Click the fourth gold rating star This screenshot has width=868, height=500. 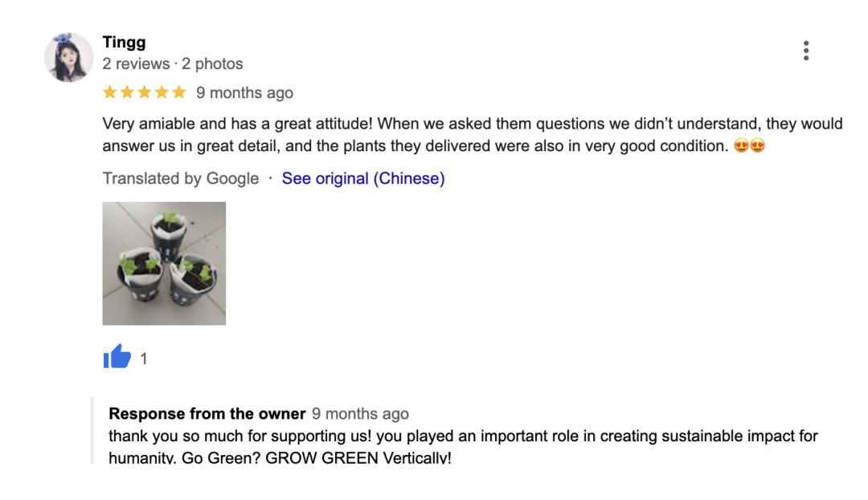click(162, 92)
